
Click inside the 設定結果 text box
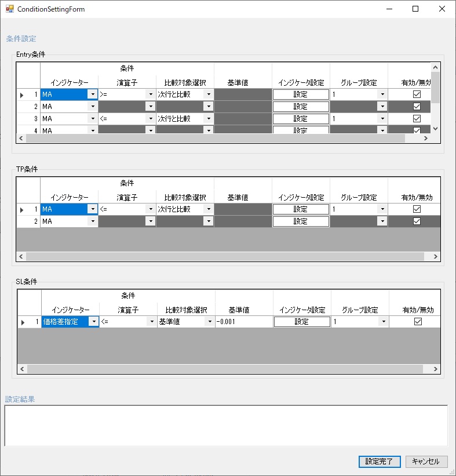[226, 425]
